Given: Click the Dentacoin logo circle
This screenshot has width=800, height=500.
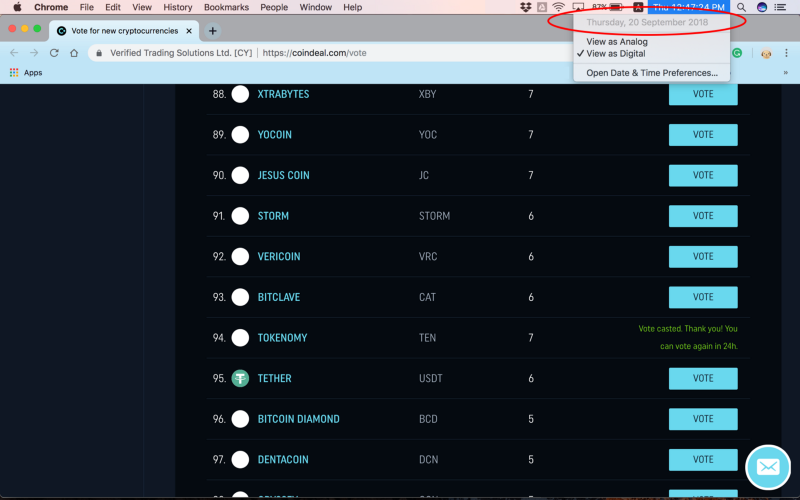Looking at the screenshot, I should (x=240, y=460).
